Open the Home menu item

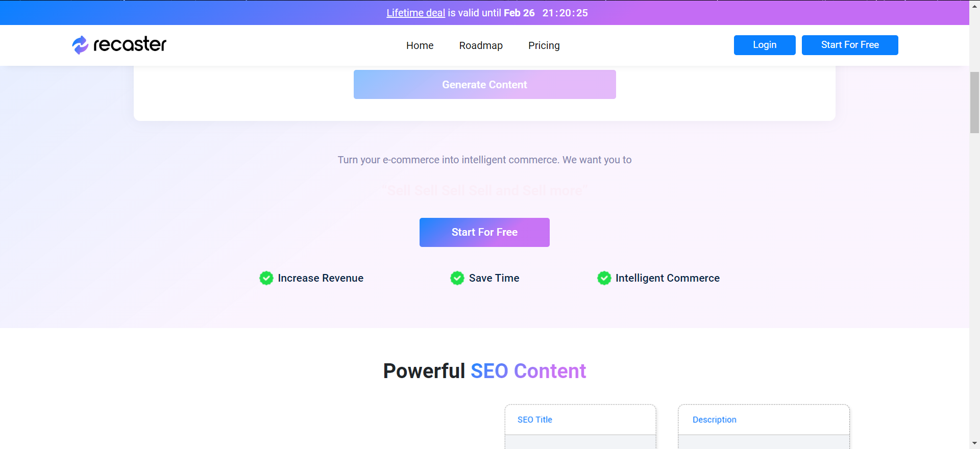pos(420,45)
